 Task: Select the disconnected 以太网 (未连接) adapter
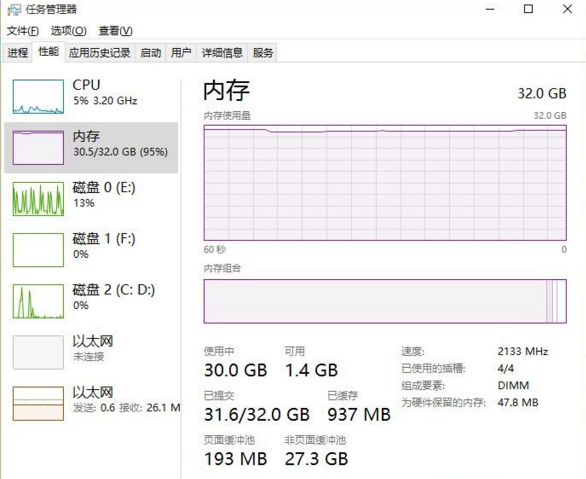[91, 352]
